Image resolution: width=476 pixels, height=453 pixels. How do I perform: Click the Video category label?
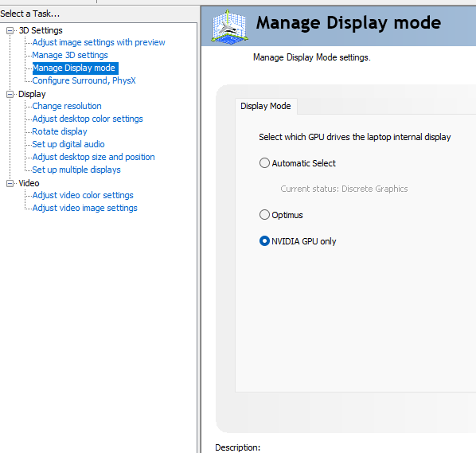[x=29, y=183]
